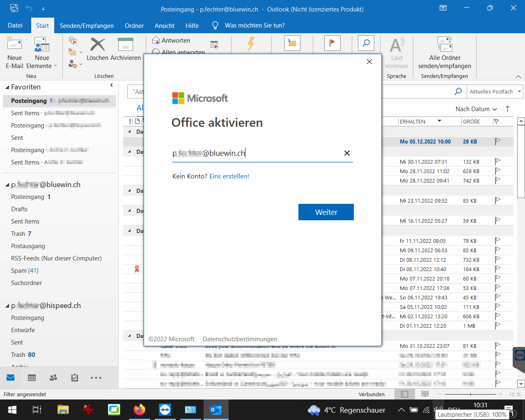525x420 pixels.
Task: Open Tasks view clipboard icon
Action: [75, 378]
